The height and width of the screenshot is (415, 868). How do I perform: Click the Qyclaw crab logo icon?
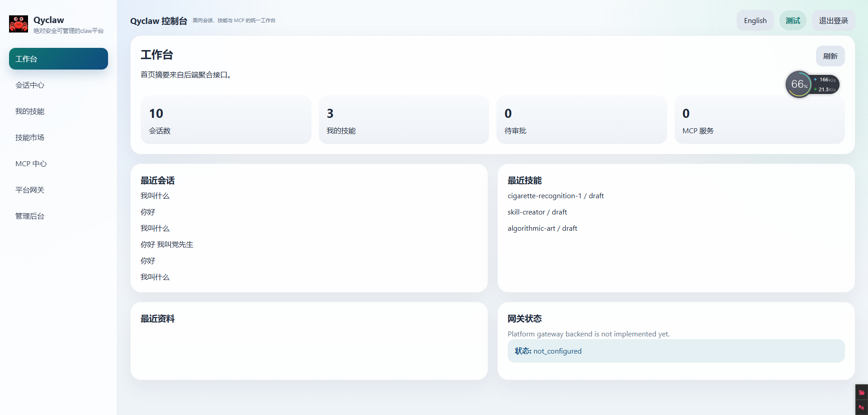pos(19,24)
